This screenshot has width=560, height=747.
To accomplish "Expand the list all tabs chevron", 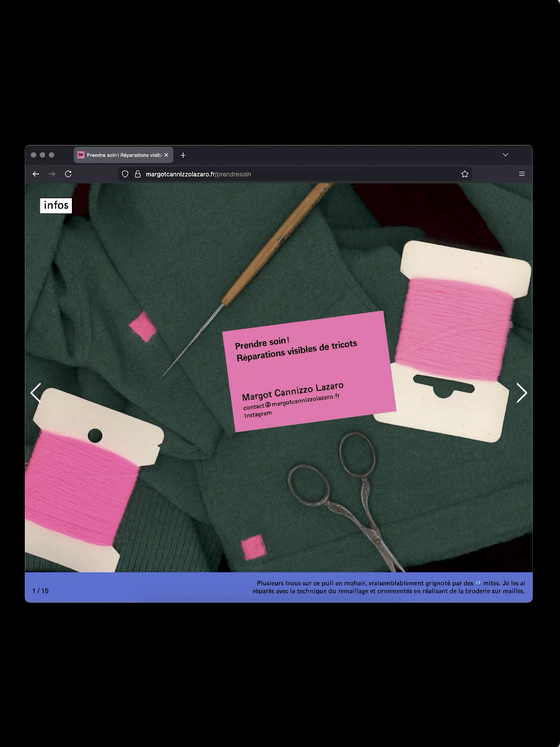I will click(x=505, y=155).
